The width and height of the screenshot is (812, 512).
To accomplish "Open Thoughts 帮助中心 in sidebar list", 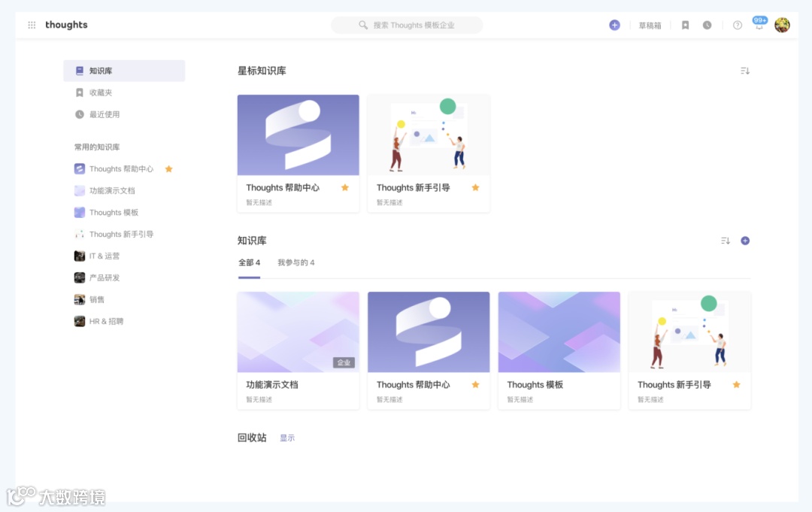I will [120, 168].
